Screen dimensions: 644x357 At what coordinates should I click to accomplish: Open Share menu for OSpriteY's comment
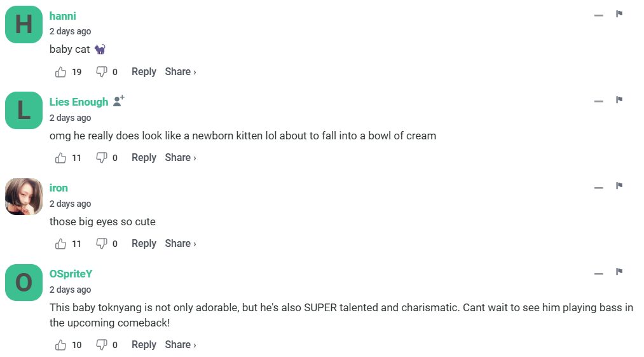click(x=180, y=345)
